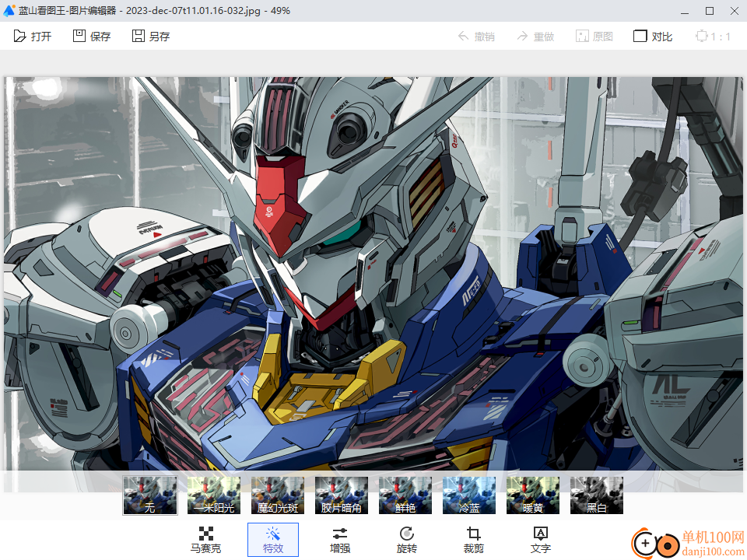Close the 图片编辑器 window
The image size is (747, 560).
point(735,11)
